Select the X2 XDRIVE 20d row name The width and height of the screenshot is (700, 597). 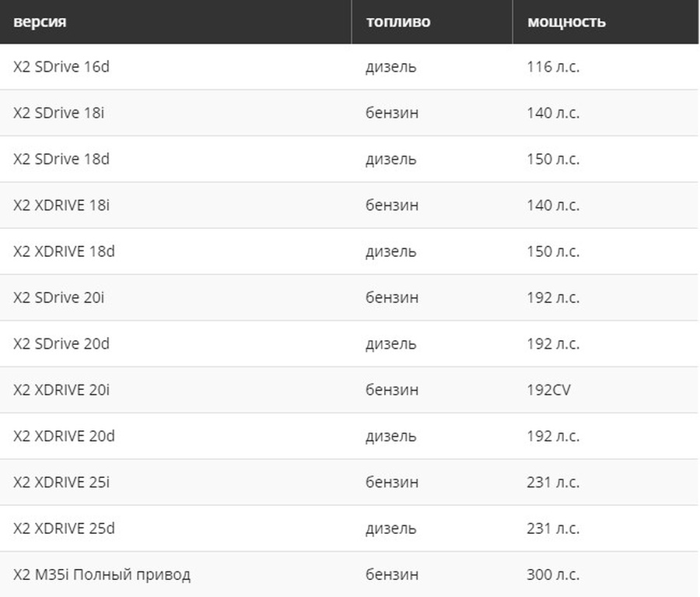pyautogui.click(x=64, y=436)
